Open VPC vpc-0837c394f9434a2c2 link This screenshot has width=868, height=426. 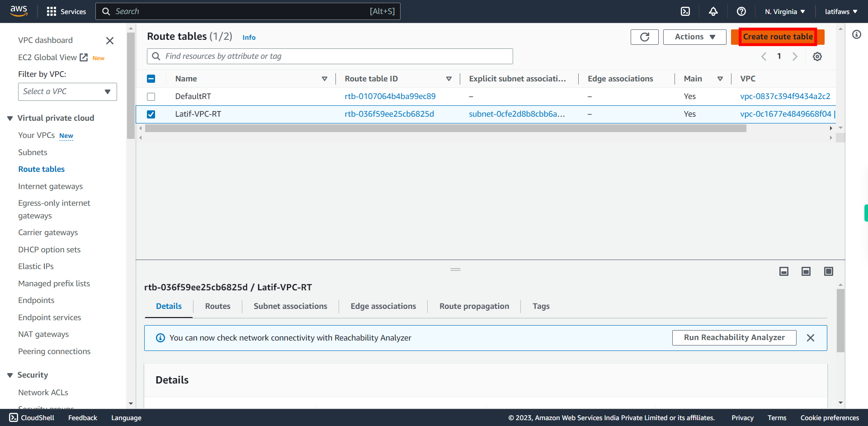pyautogui.click(x=785, y=96)
